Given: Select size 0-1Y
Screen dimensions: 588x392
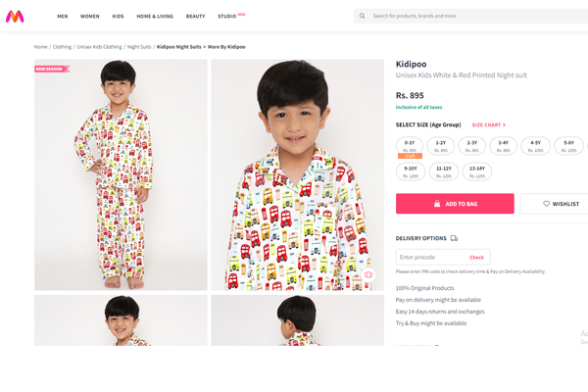Looking at the screenshot, I should [410, 146].
